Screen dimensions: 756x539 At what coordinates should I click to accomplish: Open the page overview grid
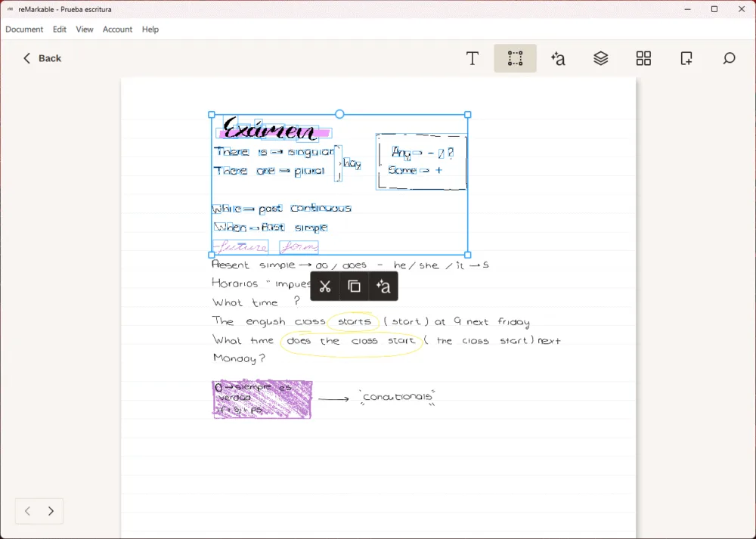click(643, 58)
